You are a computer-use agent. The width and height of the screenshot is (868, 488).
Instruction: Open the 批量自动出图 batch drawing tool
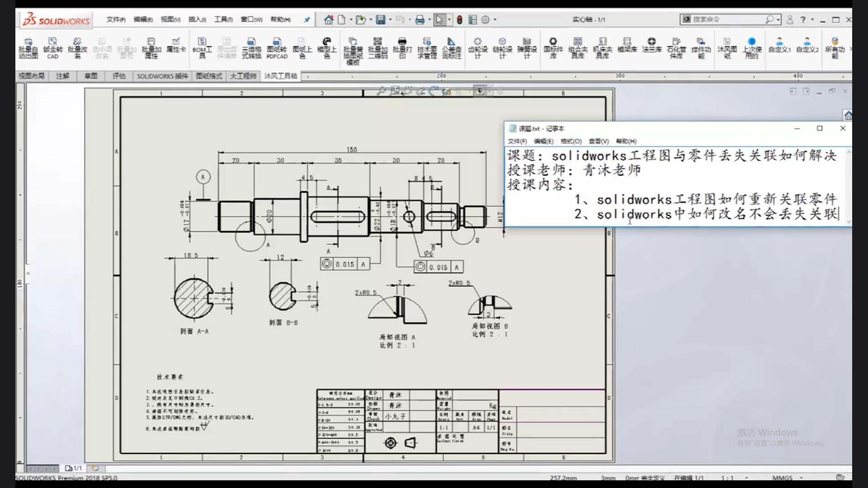(x=28, y=48)
